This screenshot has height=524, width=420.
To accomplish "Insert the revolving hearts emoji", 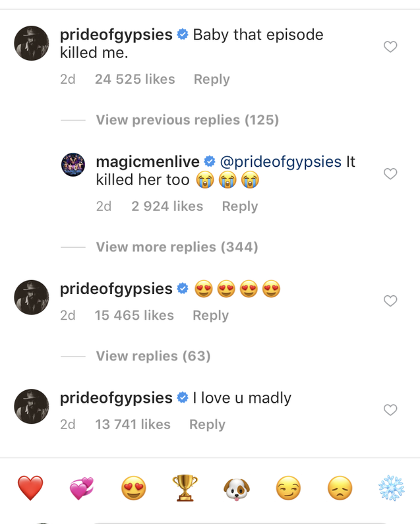I will (82, 488).
